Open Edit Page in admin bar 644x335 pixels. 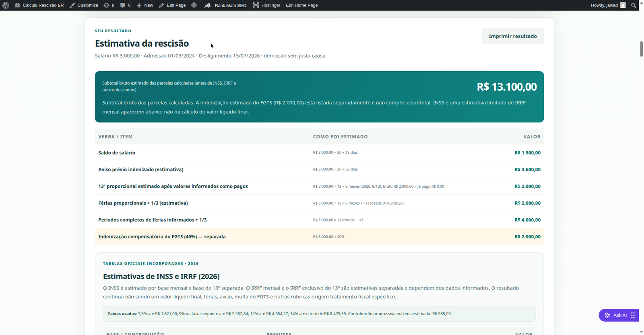point(172,5)
